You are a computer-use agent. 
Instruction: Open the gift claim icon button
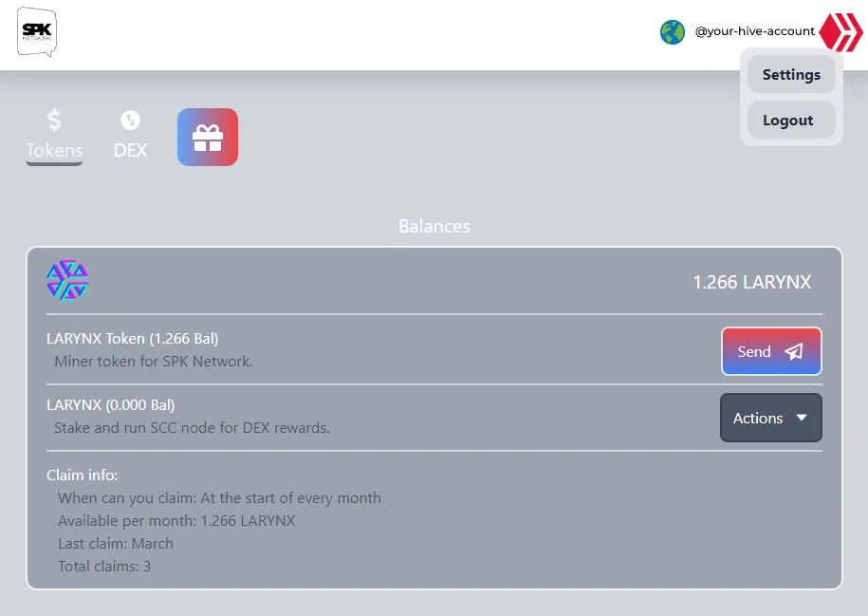(208, 138)
